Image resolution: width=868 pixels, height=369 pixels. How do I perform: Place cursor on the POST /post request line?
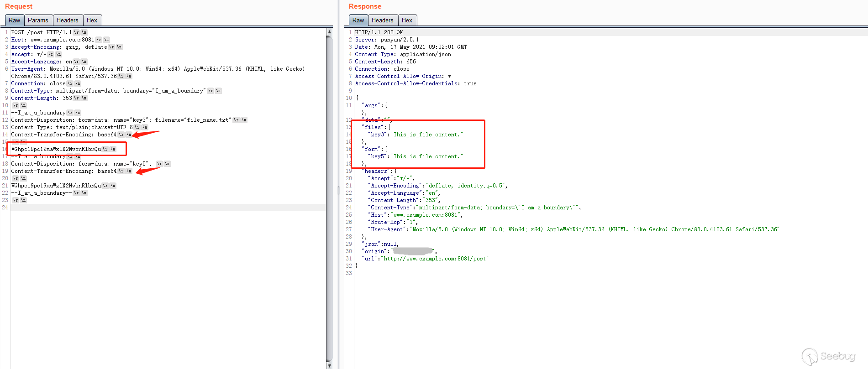click(x=41, y=32)
